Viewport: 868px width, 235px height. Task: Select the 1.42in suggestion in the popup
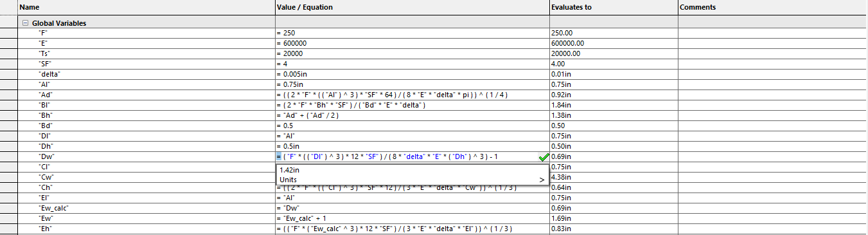412,170
